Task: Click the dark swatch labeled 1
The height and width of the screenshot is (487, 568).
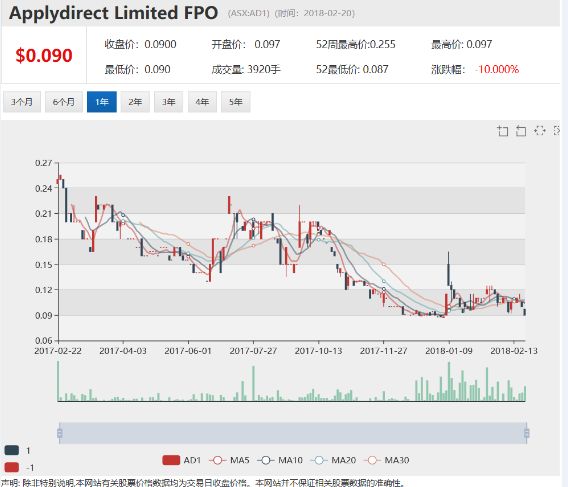Action: coord(12,450)
